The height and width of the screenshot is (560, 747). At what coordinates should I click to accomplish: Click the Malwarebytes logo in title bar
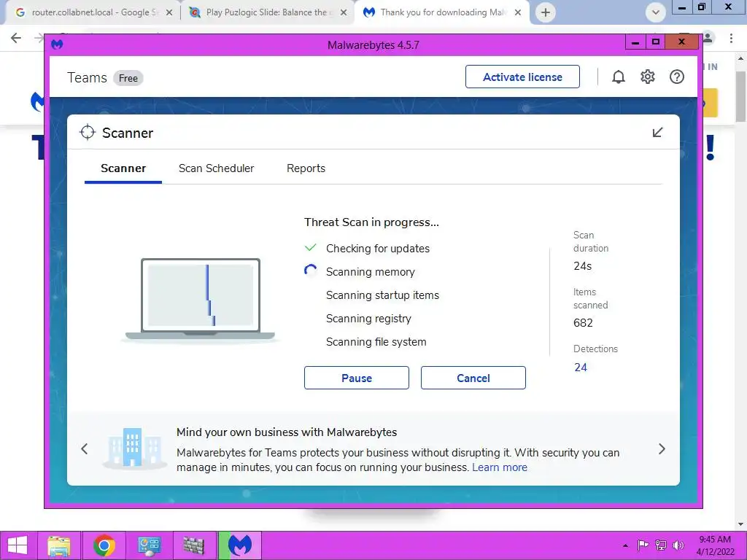pos(57,44)
